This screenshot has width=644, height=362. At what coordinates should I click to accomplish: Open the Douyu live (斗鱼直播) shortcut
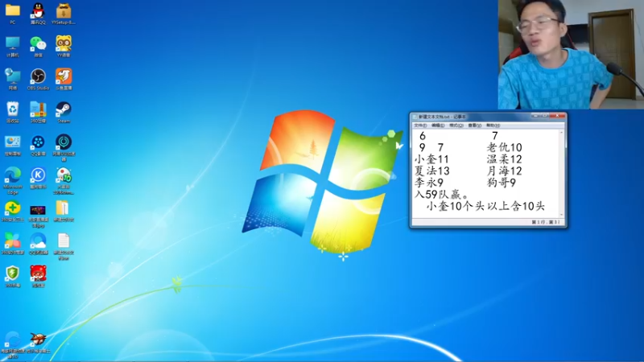[64, 76]
